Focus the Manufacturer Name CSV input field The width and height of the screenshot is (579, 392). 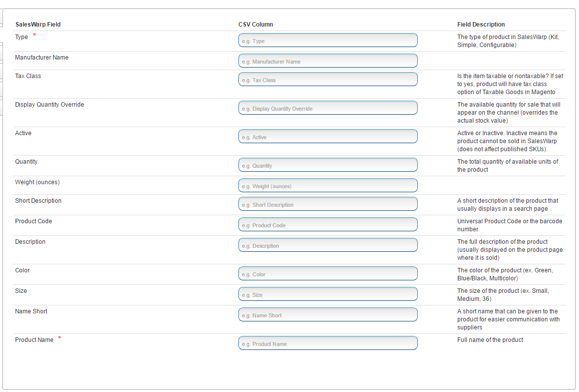point(328,61)
